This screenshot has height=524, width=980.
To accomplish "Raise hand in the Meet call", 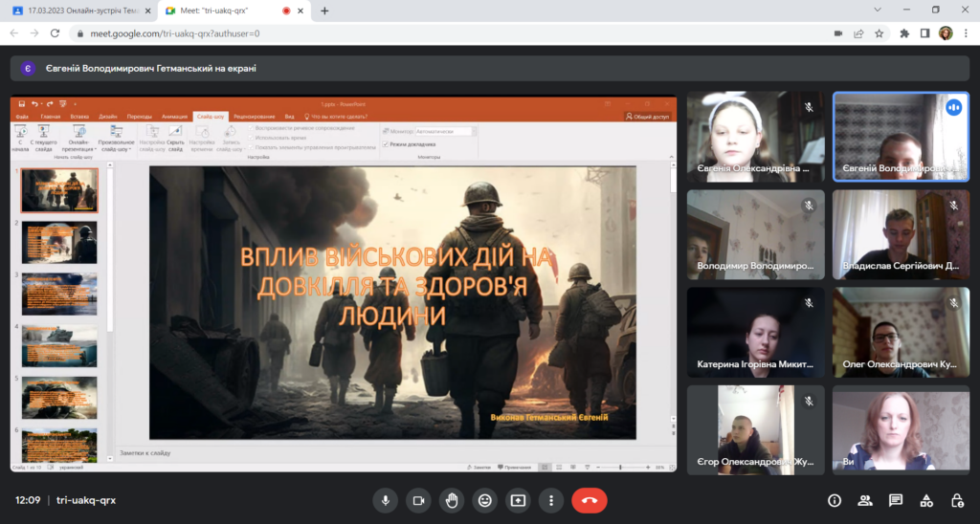I will coord(452,500).
